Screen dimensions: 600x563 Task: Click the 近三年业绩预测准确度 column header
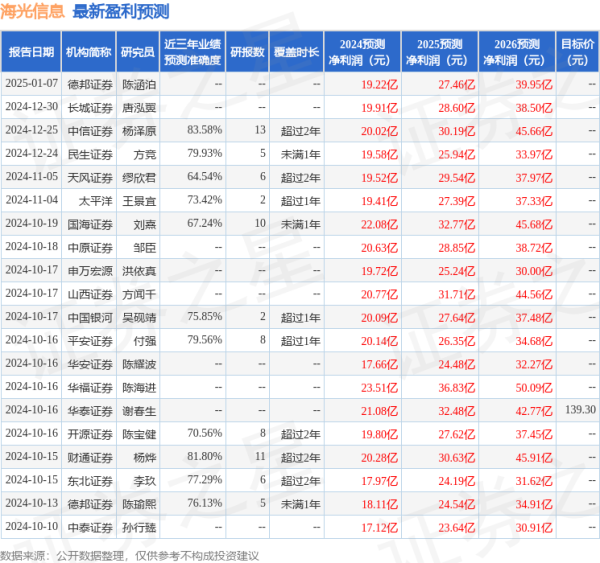tap(192, 52)
